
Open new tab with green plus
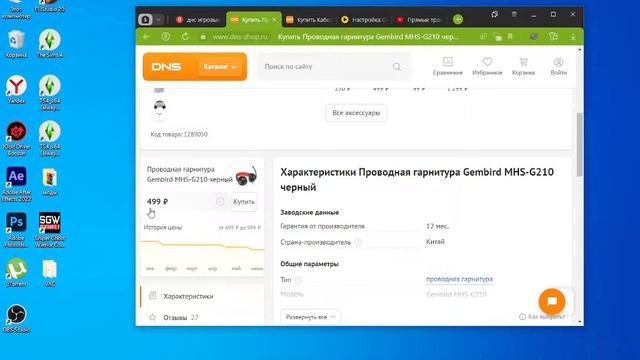coord(458,19)
